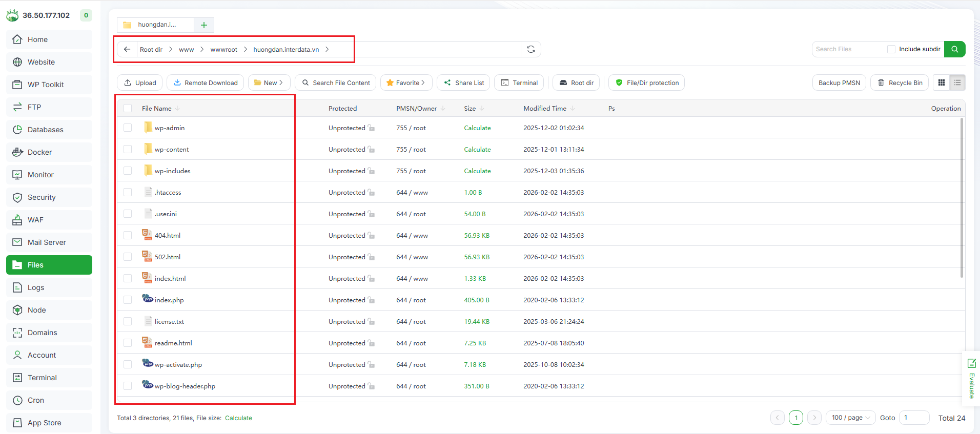
Task: Click the Recycle Bin button
Action: [x=900, y=82]
